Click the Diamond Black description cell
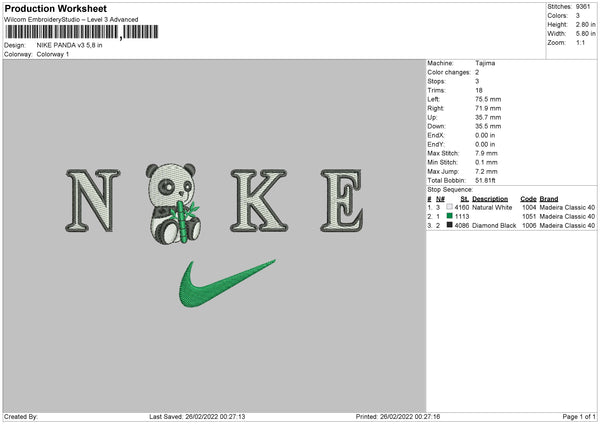The width and height of the screenshot is (600, 424). click(494, 225)
